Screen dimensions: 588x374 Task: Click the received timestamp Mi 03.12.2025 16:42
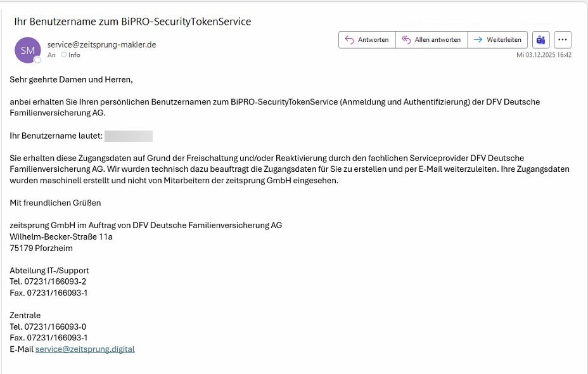(544, 55)
